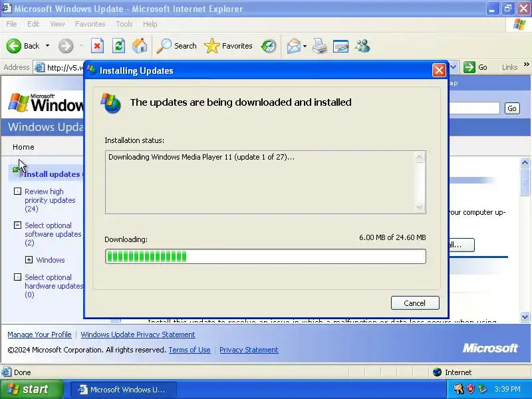Click the optional hardware updates box icon

[17, 277]
